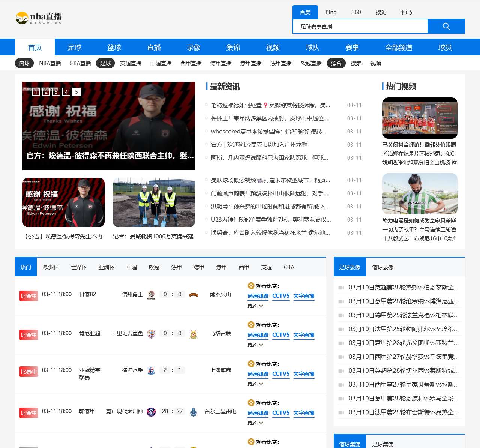Select carousel slide number 5
This screenshot has width=480, height=448.
pyautogui.click(x=76, y=92)
